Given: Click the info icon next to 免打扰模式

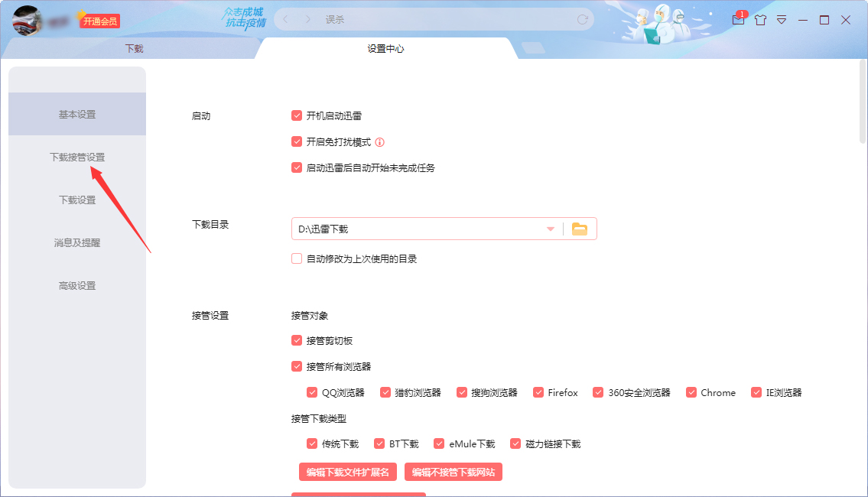Looking at the screenshot, I should (380, 141).
